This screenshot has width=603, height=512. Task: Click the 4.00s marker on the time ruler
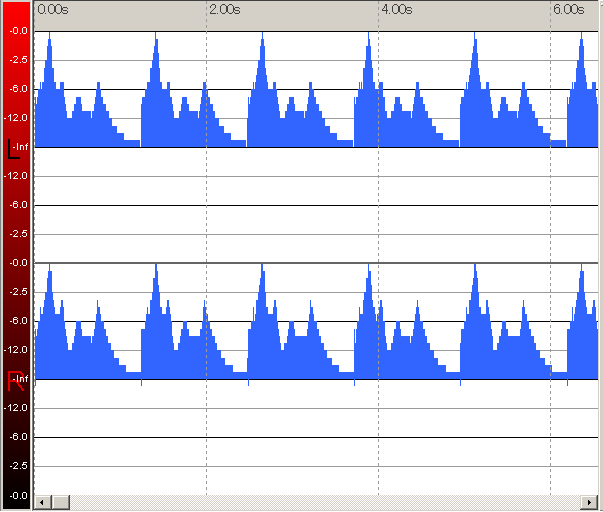396,9
